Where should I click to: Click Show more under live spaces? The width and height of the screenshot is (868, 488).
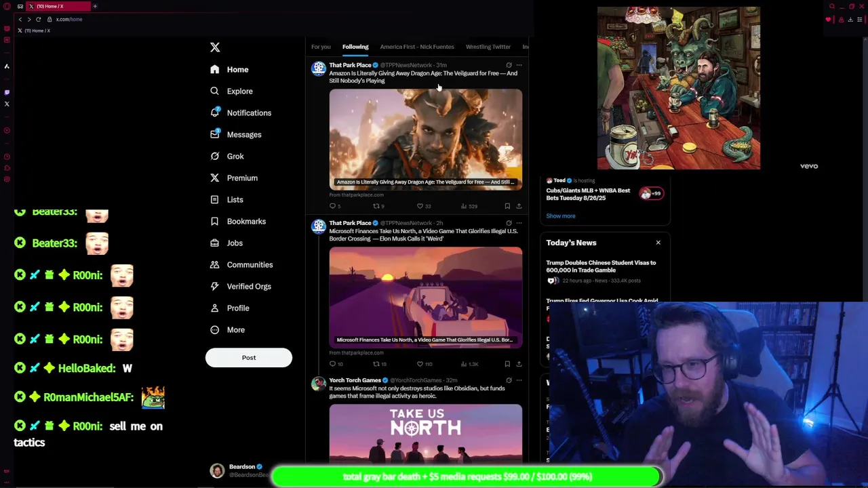click(x=561, y=216)
